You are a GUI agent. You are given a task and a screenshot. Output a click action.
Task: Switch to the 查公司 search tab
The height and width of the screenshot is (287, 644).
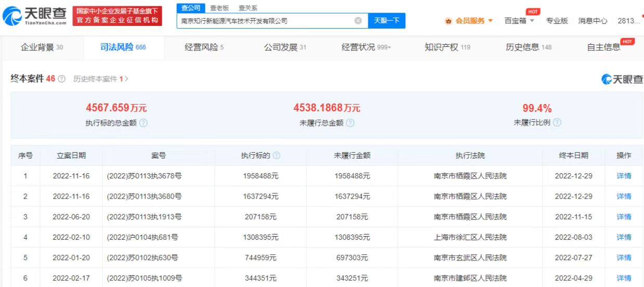pos(190,8)
